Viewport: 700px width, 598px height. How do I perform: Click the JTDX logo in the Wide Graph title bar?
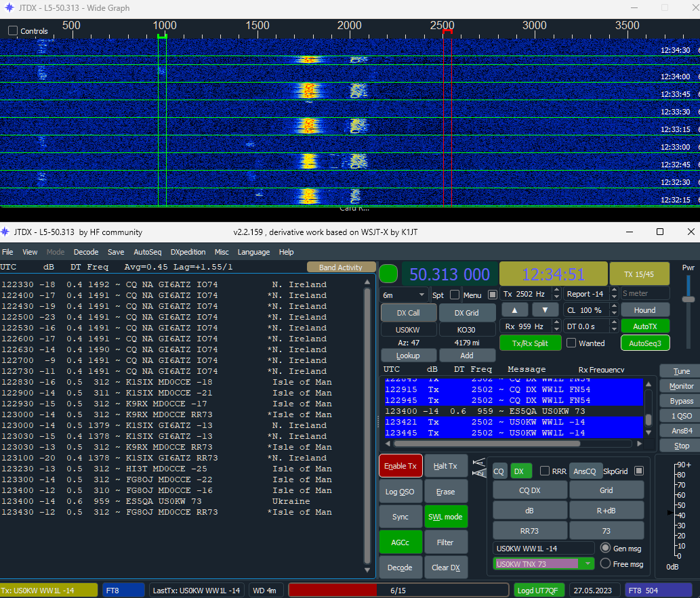[x=9, y=7]
